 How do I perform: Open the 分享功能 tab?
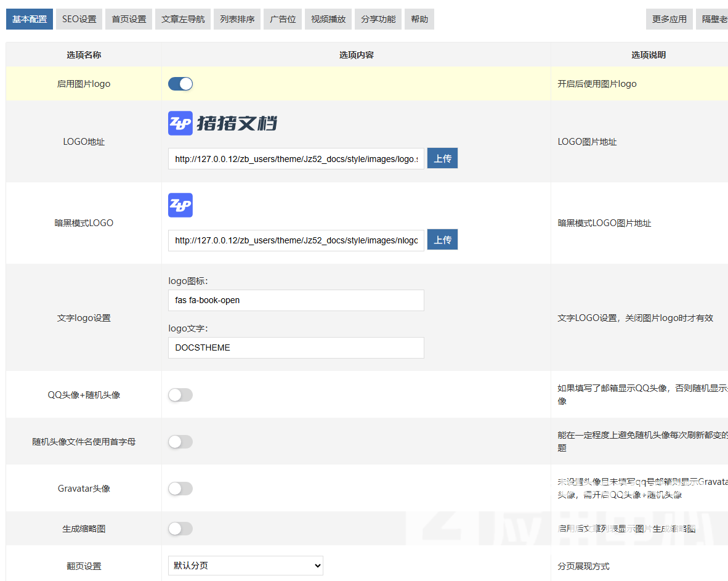[378, 19]
